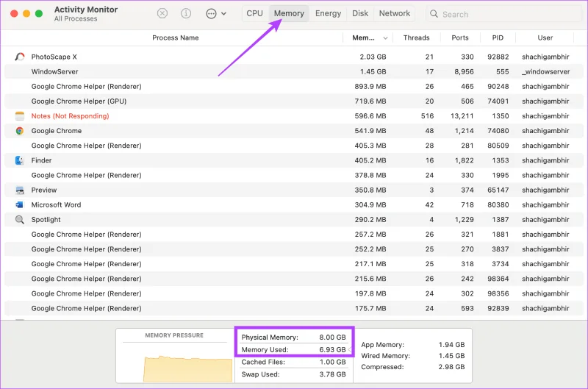Click the _windowserver user cell
Screen dimensions: 588x389
click(545, 71)
